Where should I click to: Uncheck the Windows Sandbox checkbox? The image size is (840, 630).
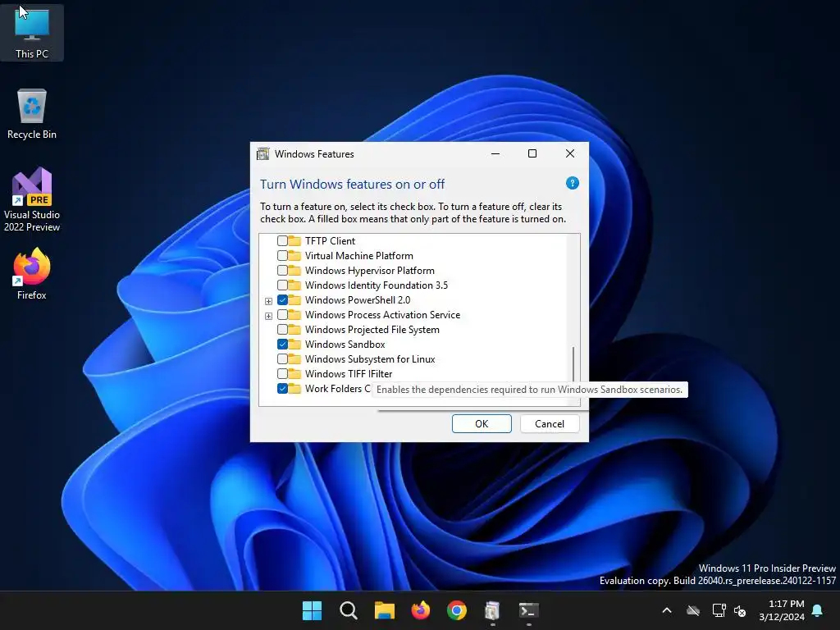(x=282, y=344)
